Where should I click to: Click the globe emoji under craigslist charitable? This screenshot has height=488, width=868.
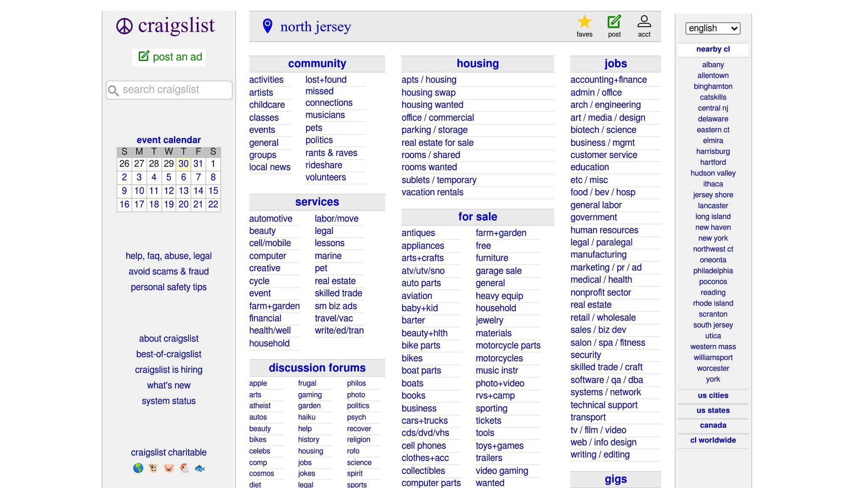point(138,469)
